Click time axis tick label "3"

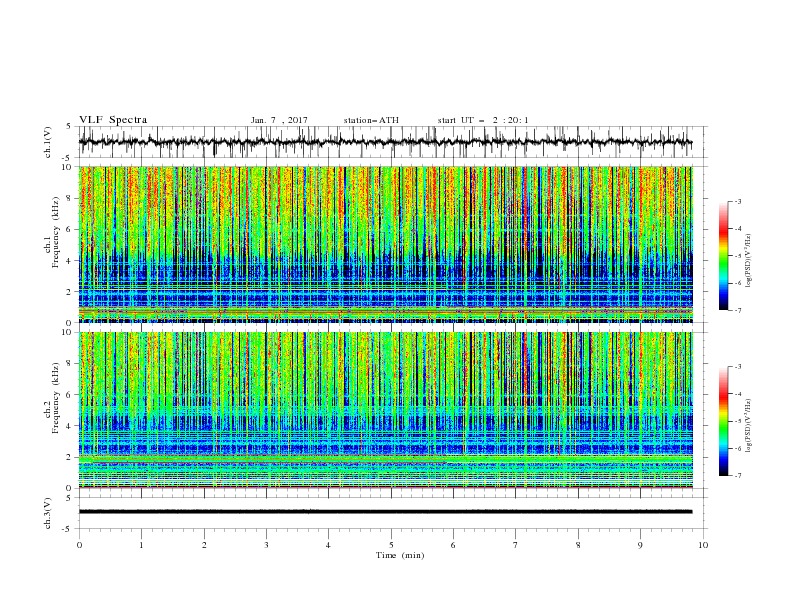pyautogui.click(x=266, y=545)
